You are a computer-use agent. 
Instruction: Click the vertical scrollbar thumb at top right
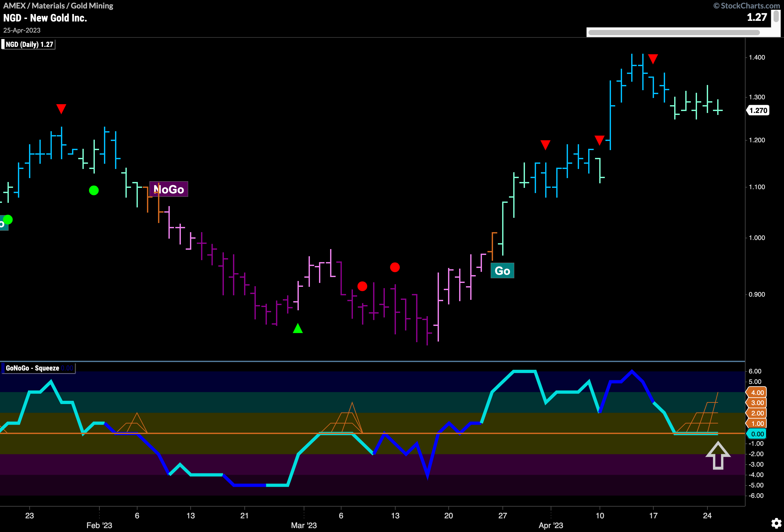pos(776,16)
